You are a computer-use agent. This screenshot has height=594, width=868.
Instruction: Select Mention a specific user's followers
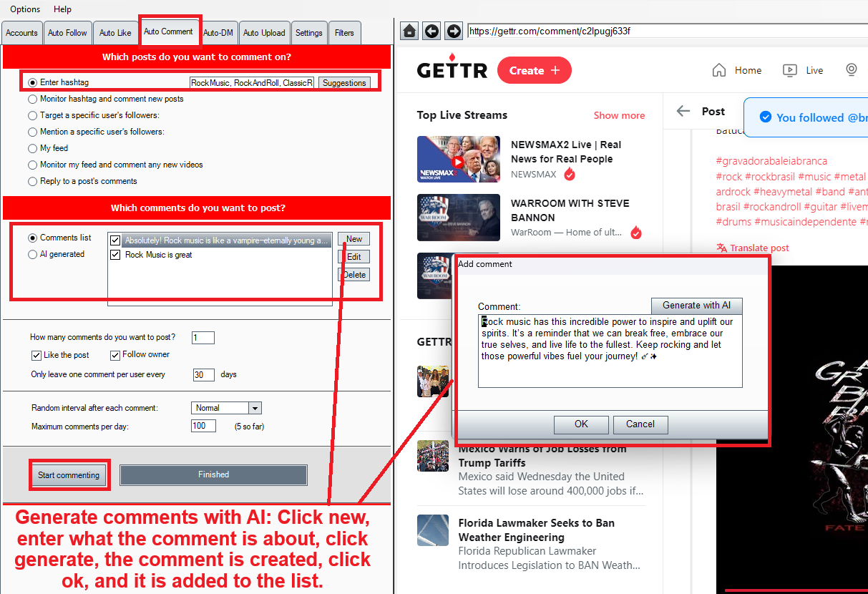coord(32,132)
